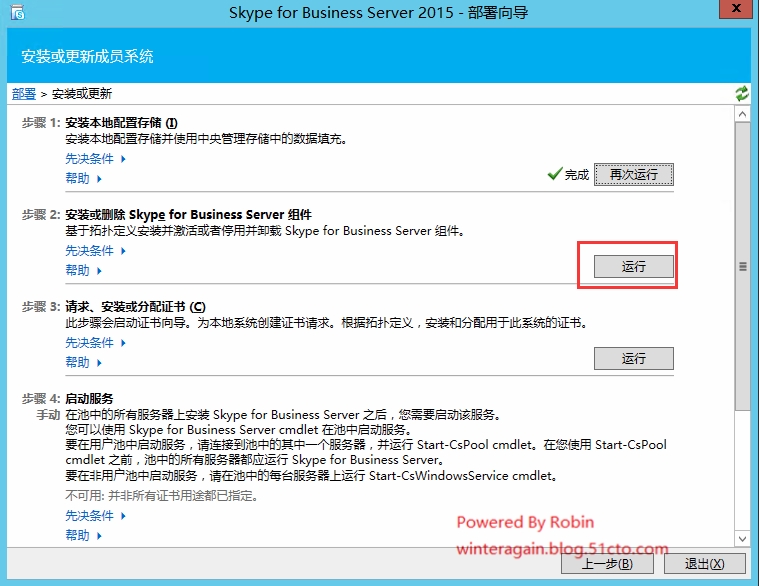This screenshot has width=759, height=586.
Task: Expand 先决条件 under step 4
Action: point(95,516)
